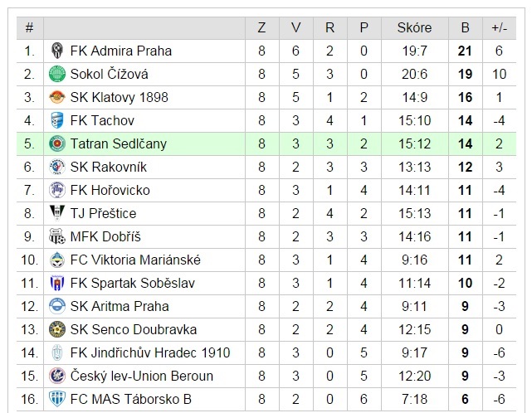Viewport: 532px width, 413px height.
Task: Click the FC MAS Táborsko B crest
Action: click(57, 399)
